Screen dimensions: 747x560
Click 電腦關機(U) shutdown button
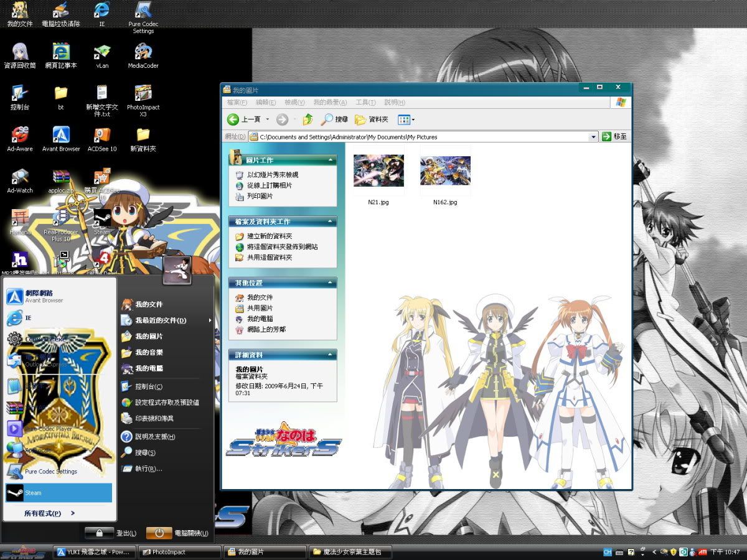click(177, 533)
